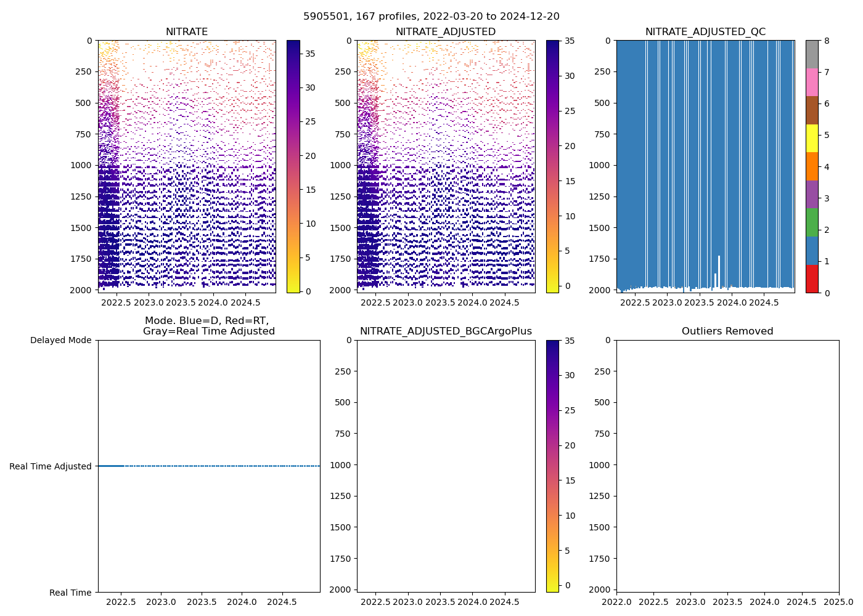Image resolution: width=863 pixels, height=616 pixels.
Task: Pick the pink QC colorbar segment
Action: click(812, 82)
